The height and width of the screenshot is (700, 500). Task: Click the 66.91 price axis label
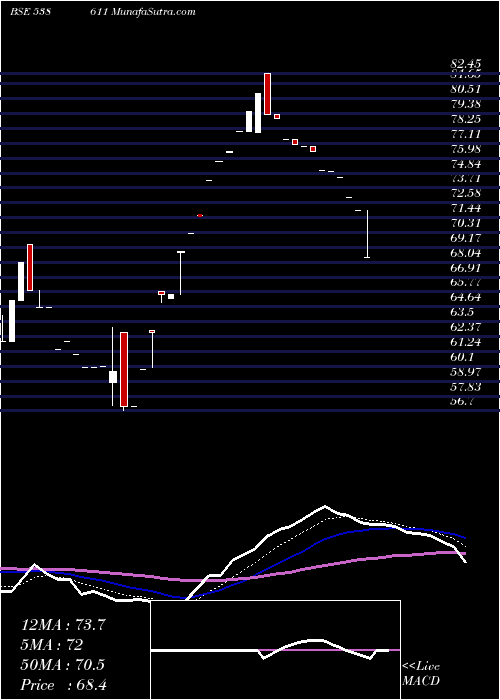tap(466, 268)
